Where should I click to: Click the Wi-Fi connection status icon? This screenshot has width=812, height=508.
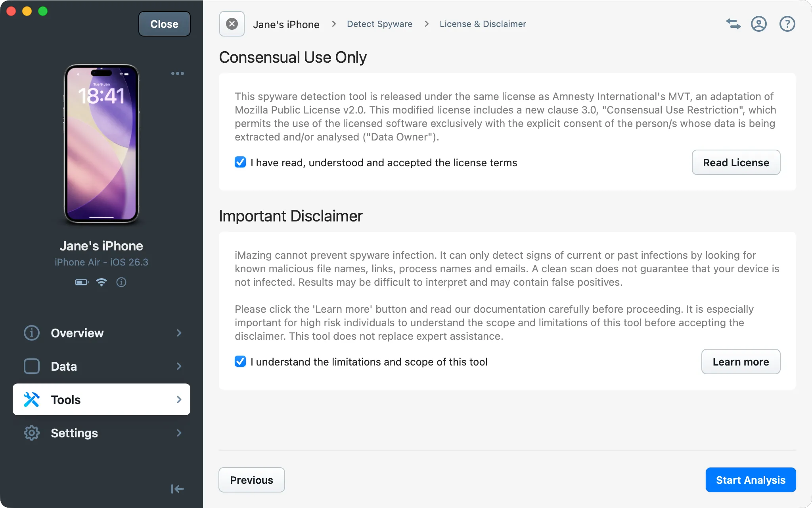(x=101, y=282)
